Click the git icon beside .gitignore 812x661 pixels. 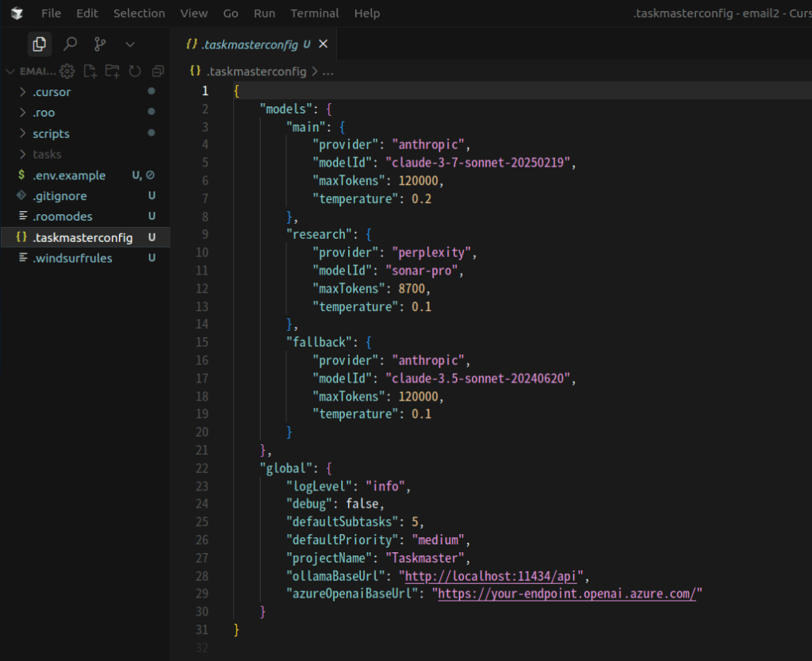tap(21, 195)
